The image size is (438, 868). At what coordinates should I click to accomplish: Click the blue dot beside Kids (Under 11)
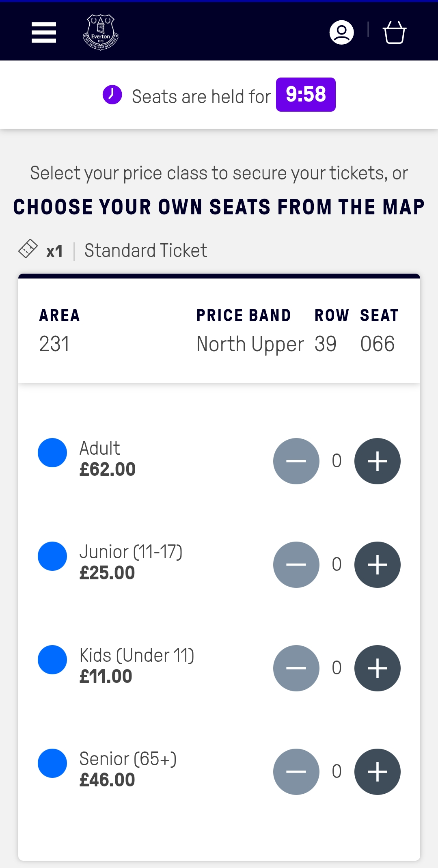pos(52,660)
